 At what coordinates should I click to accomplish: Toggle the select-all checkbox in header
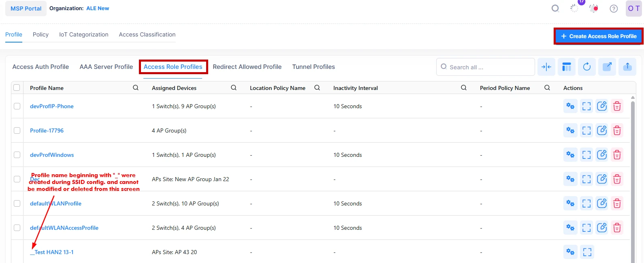17,88
